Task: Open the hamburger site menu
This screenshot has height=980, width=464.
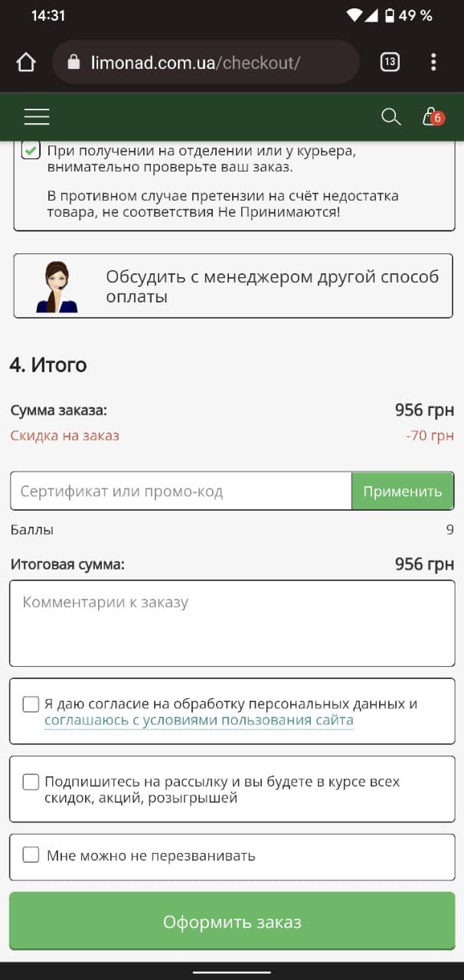Action: (37, 116)
